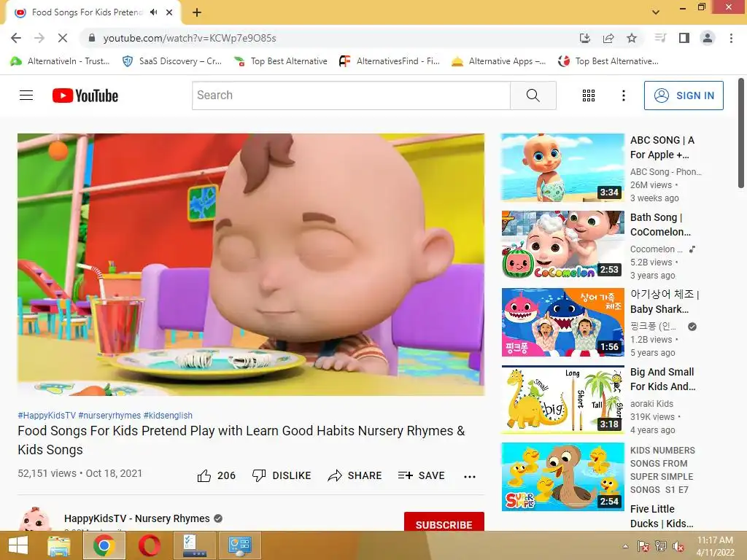This screenshot has width=747, height=560.
Task: Open Chrome three-dot menu
Action: click(731, 38)
